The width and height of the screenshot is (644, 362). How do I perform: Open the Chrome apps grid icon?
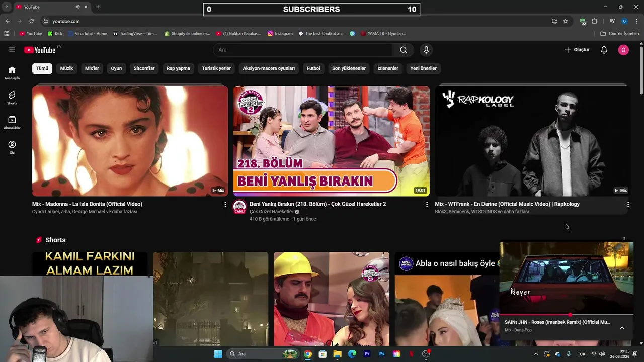pyautogui.click(x=7, y=34)
